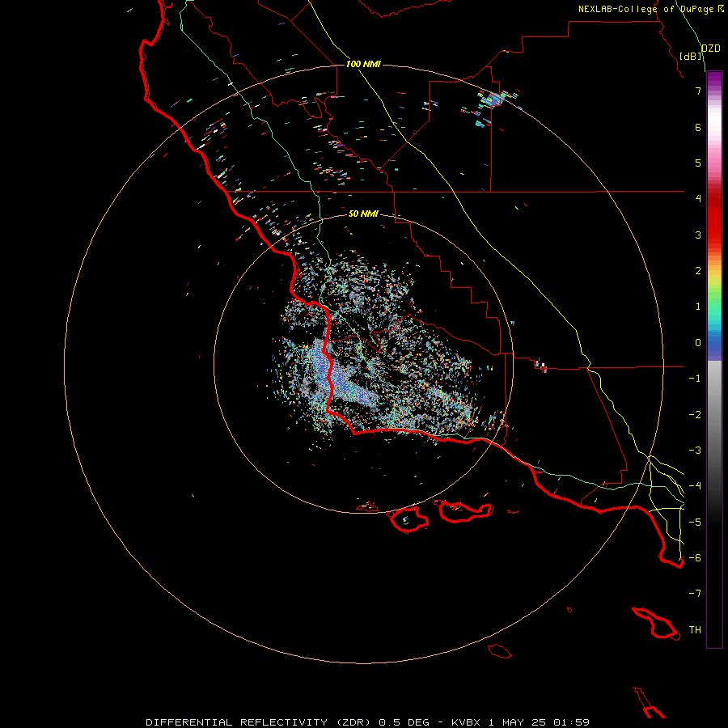Image resolution: width=728 pixels, height=728 pixels.
Task: Click the "5" value on the color scale
Action: (x=698, y=163)
